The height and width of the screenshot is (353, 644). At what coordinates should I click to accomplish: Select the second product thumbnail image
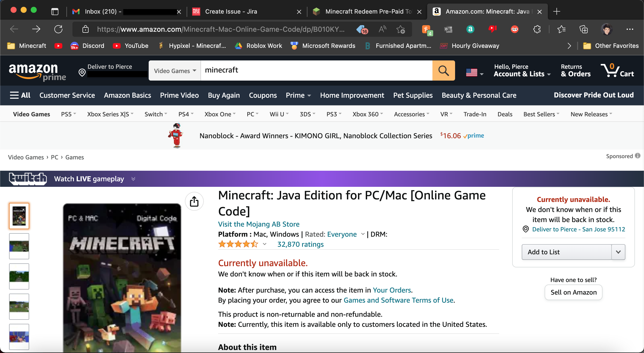(x=19, y=246)
